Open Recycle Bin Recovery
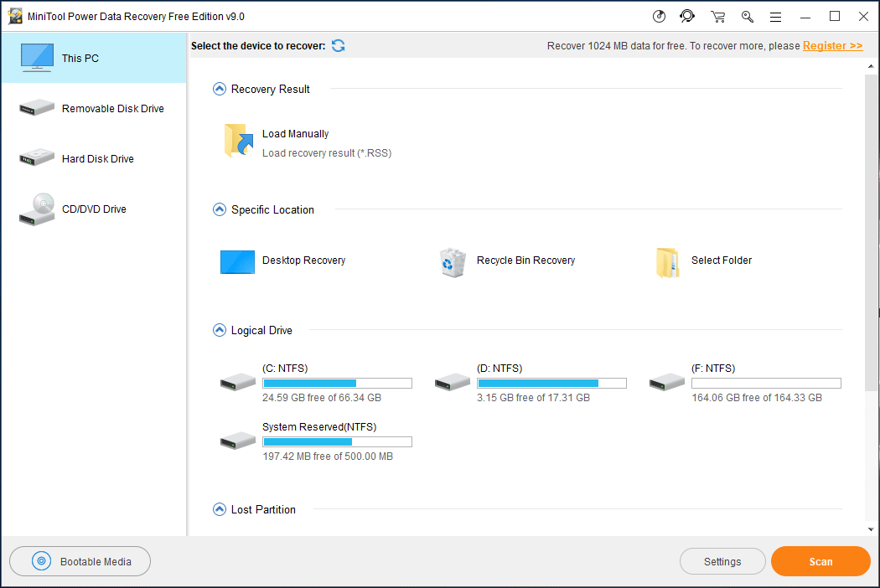880x588 pixels. pos(453,261)
